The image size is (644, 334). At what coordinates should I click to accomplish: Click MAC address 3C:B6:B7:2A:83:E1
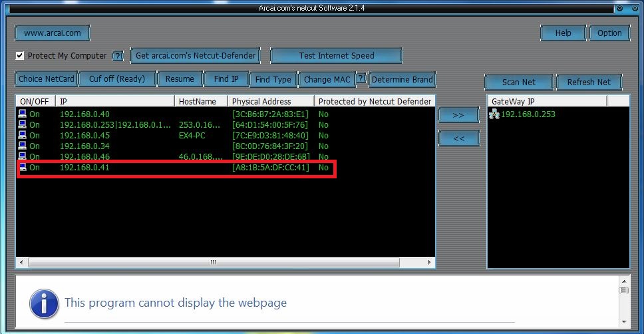[270, 114]
